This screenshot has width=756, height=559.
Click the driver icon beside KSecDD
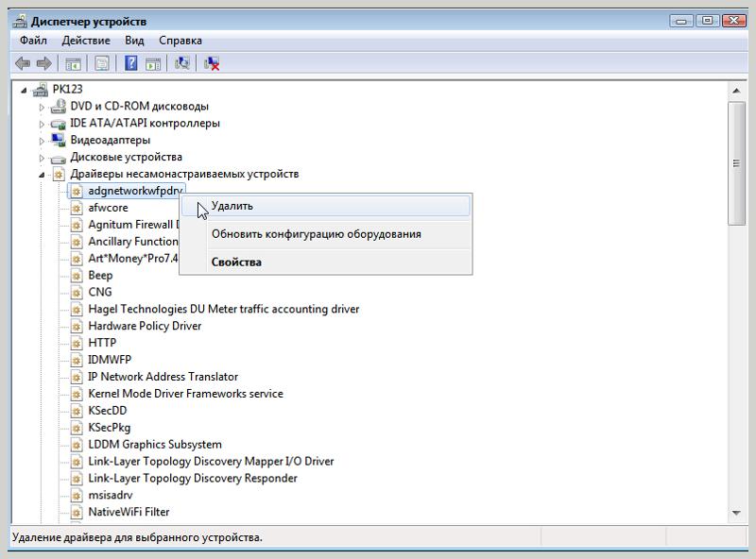tap(77, 411)
